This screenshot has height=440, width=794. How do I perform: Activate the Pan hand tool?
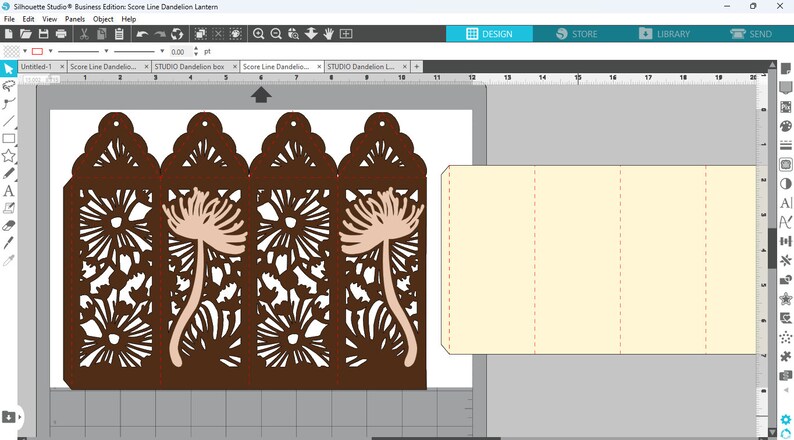tap(329, 34)
